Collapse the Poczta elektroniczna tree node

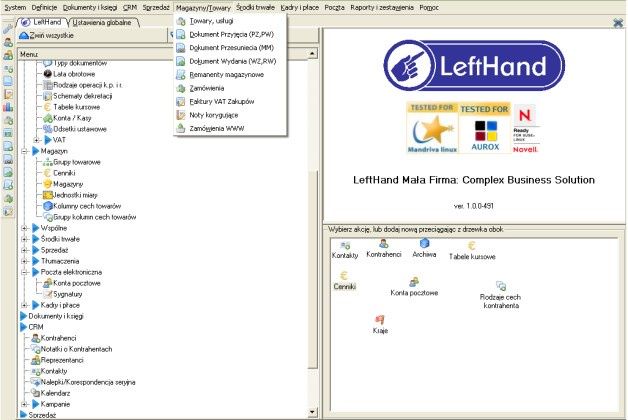[24, 272]
